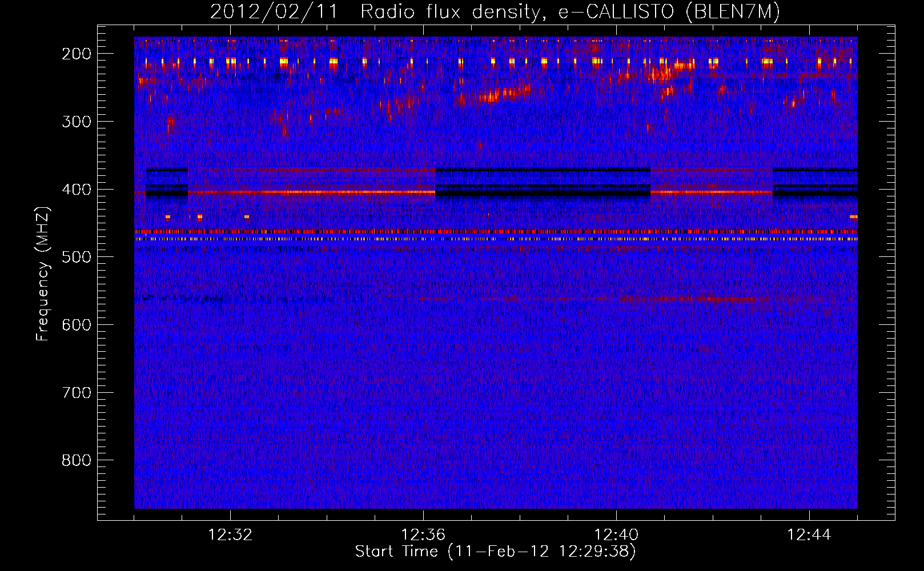
Task: Click the 12:32 time tick label
Action: coord(230,535)
